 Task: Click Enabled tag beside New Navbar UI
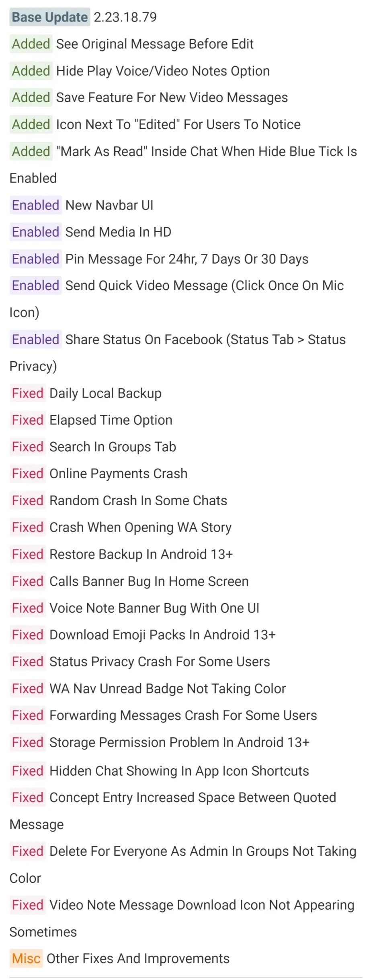[x=36, y=205]
